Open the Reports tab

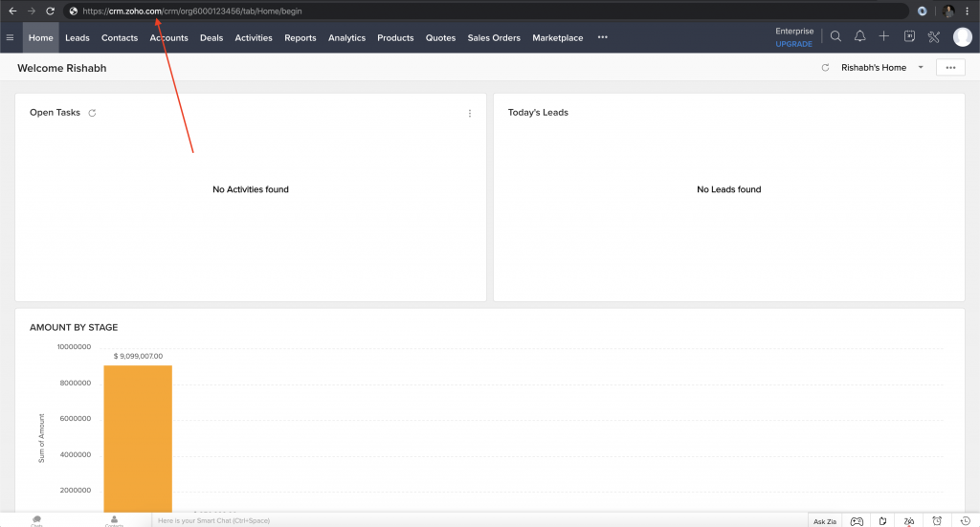(x=300, y=37)
